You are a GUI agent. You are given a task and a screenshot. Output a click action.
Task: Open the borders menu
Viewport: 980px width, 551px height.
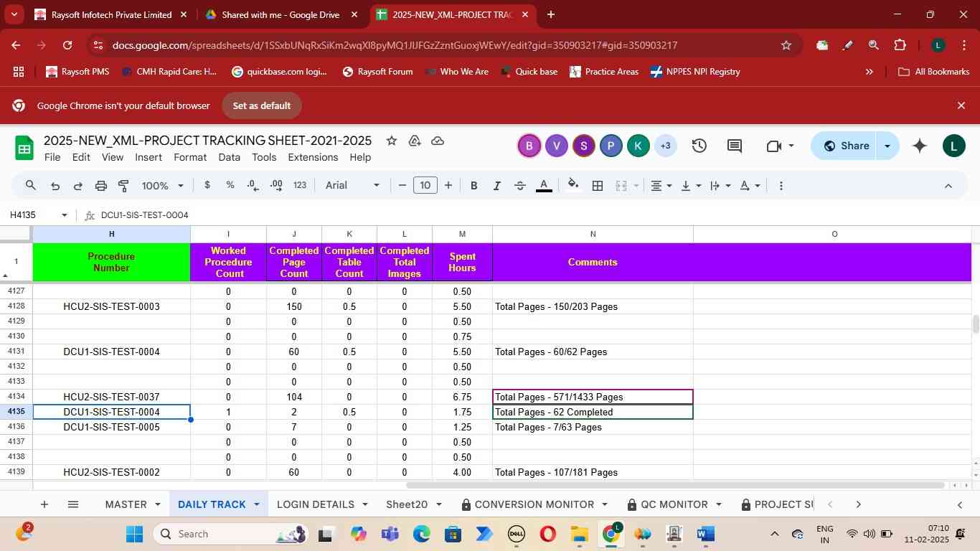point(598,185)
